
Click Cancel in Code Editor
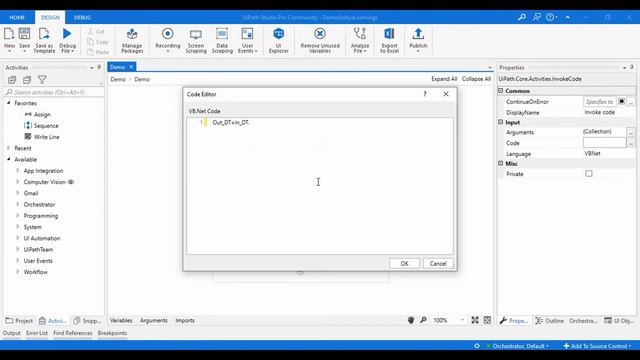pyautogui.click(x=438, y=264)
